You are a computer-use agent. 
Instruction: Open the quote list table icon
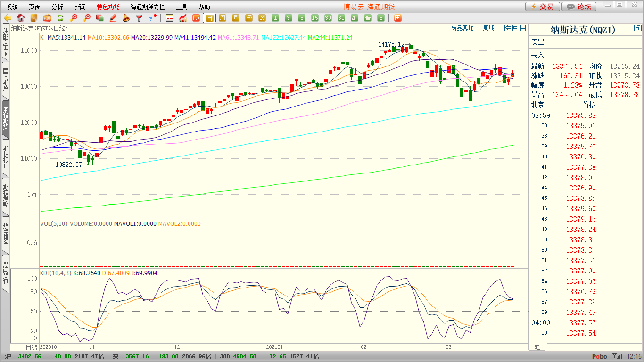pos(170,18)
